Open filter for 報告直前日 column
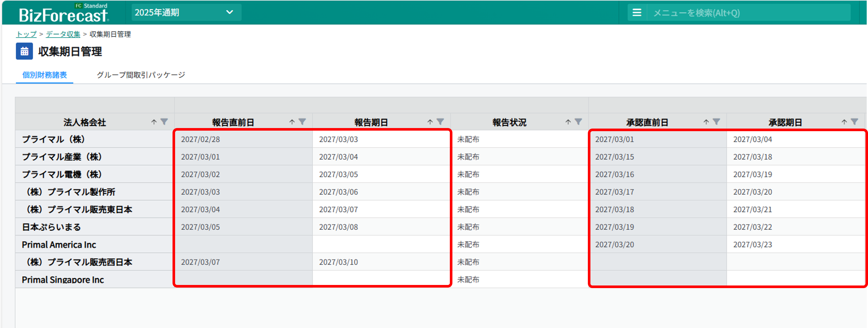 302,122
